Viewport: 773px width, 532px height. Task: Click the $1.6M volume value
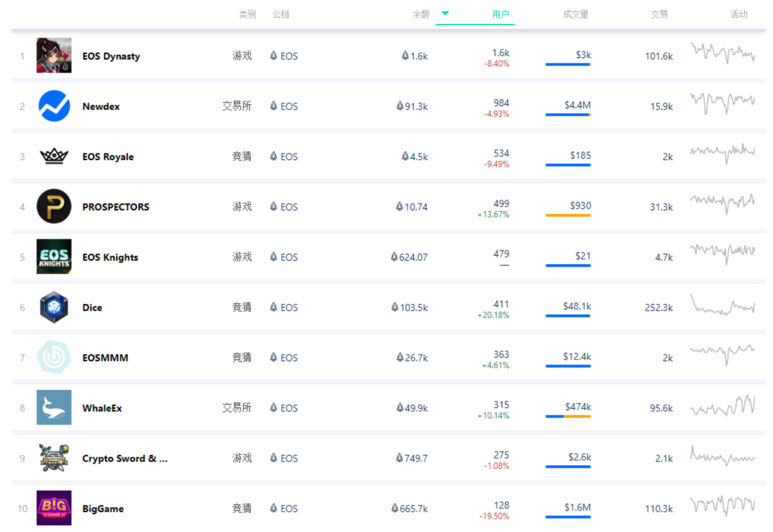(x=577, y=507)
